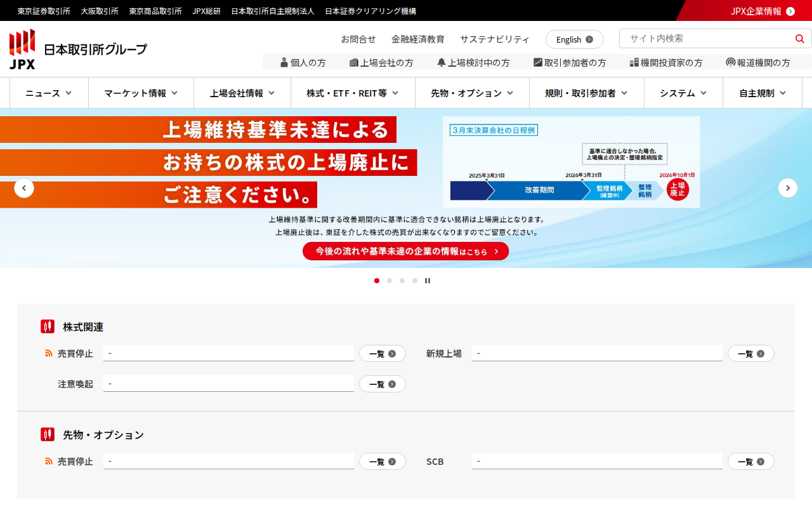Viewport: 812px width, 508px height.
Task: Pause the banner slideshow
Action: click(x=428, y=281)
